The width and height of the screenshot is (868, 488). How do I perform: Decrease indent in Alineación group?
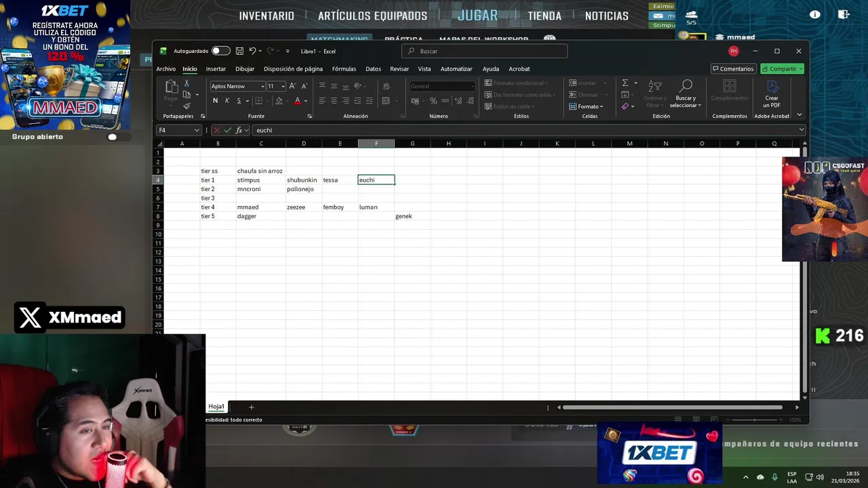pyautogui.click(x=357, y=100)
